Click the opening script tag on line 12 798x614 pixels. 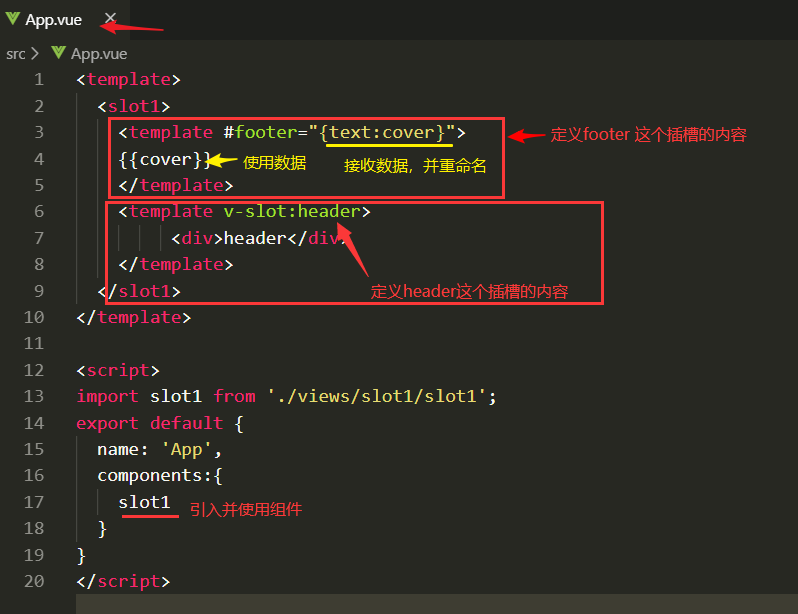coord(118,370)
